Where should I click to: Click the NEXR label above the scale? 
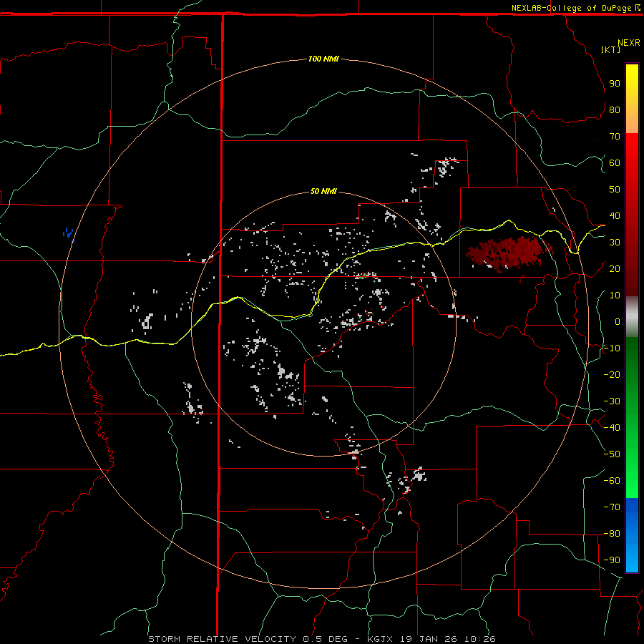coord(629,43)
